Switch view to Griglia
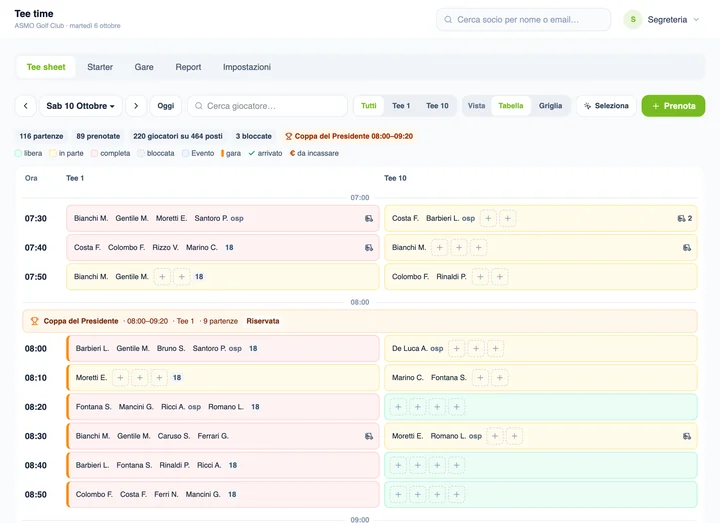Viewport: 720px width, 523px height. tap(550, 106)
